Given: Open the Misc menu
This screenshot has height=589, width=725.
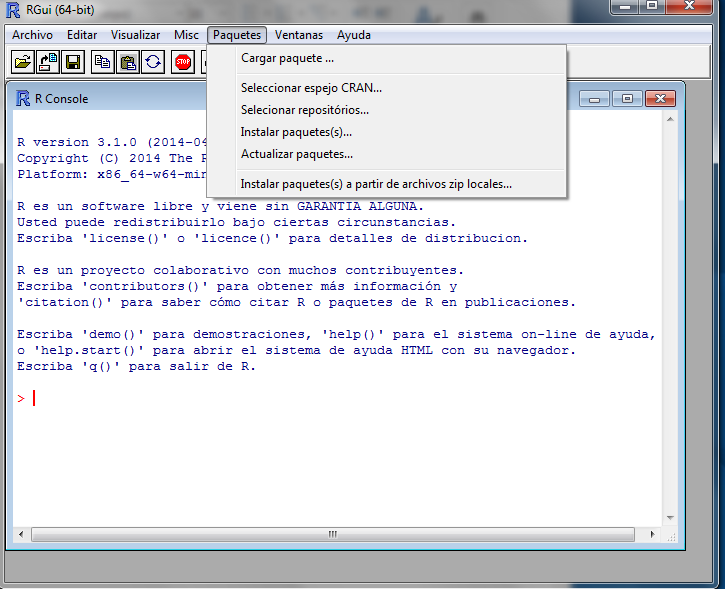Looking at the screenshot, I should point(186,35).
